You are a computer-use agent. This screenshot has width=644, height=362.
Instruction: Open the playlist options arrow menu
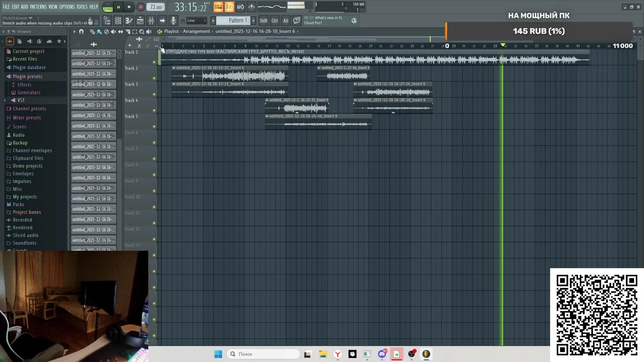click(74, 32)
